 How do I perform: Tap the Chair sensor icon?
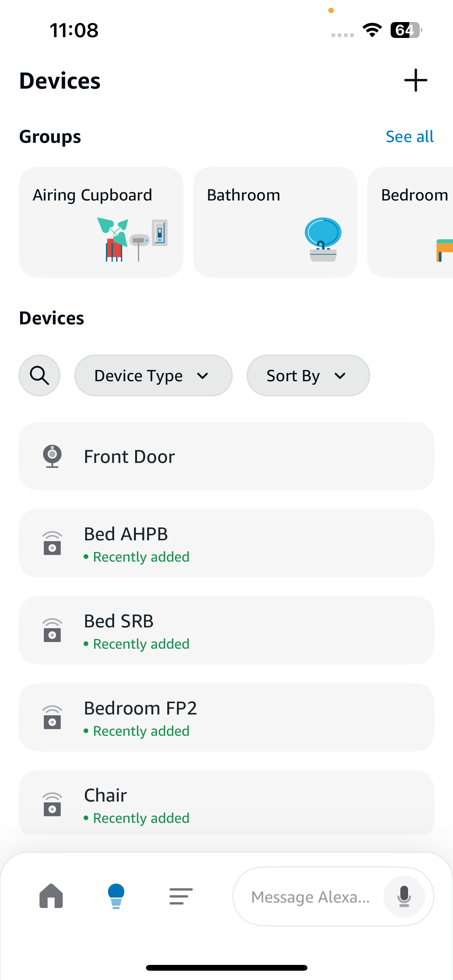coord(52,804)
